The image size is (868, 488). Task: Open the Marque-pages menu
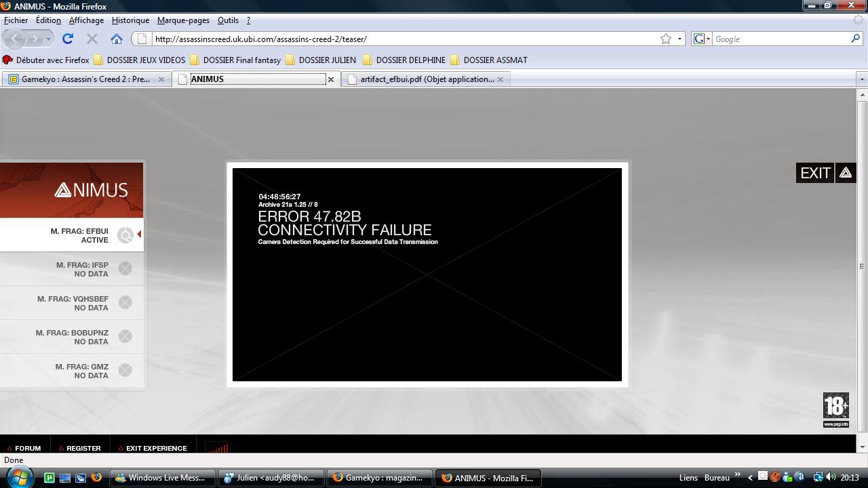point(183,20)
